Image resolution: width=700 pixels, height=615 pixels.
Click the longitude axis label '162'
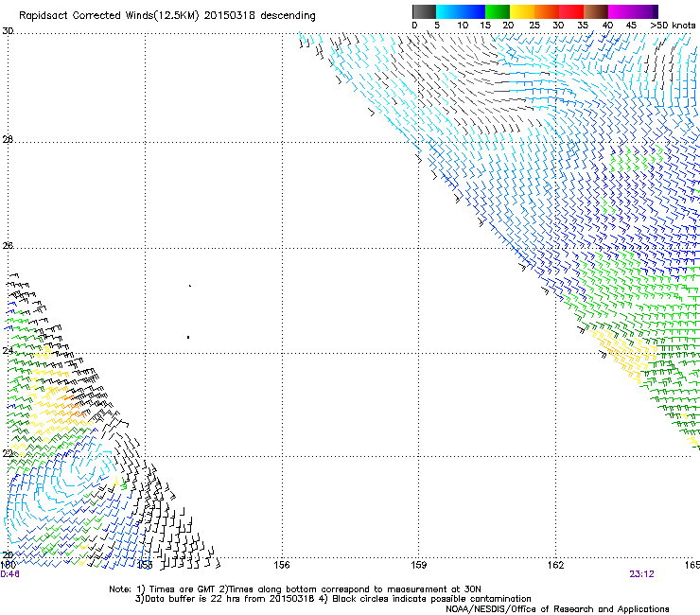(556, 565)
